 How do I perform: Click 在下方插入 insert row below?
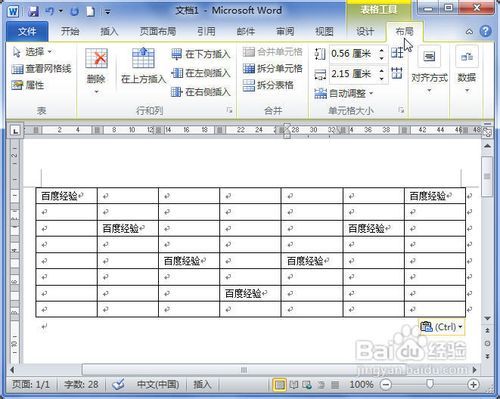click(201, 54)
